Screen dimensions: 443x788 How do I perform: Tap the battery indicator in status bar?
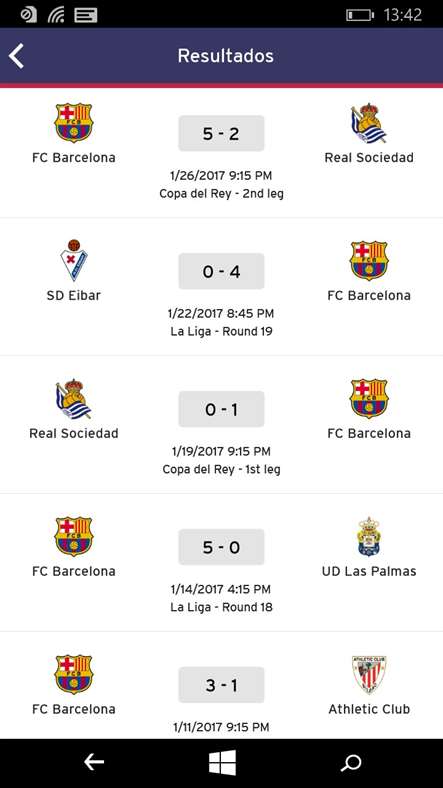(360, 15)
